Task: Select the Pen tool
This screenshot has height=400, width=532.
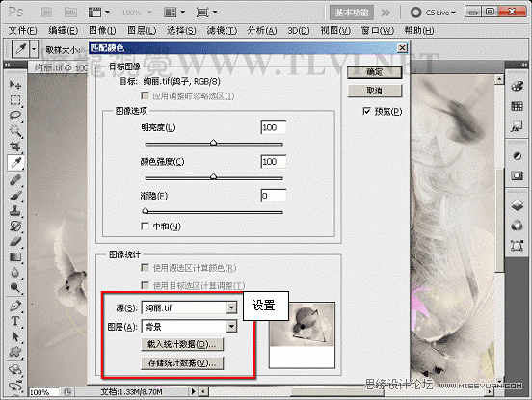Action: (15, 306)
